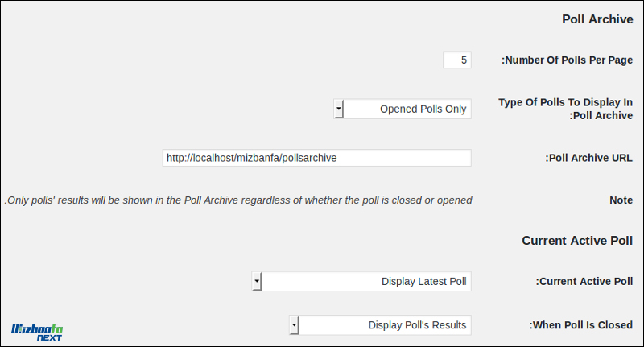The height and width of the screenshot is (347, 644).
Task: Click the Number Of Polls Per Page label
Action: (567, 60)
